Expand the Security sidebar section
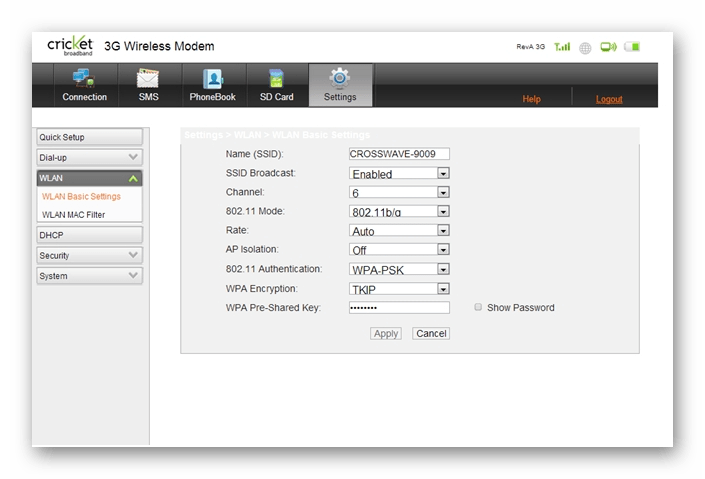The image size is (705, 479). point(89,255)
